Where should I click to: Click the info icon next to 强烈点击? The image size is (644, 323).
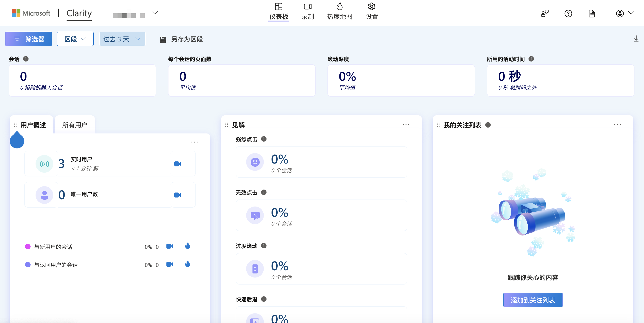coord(264,139)
